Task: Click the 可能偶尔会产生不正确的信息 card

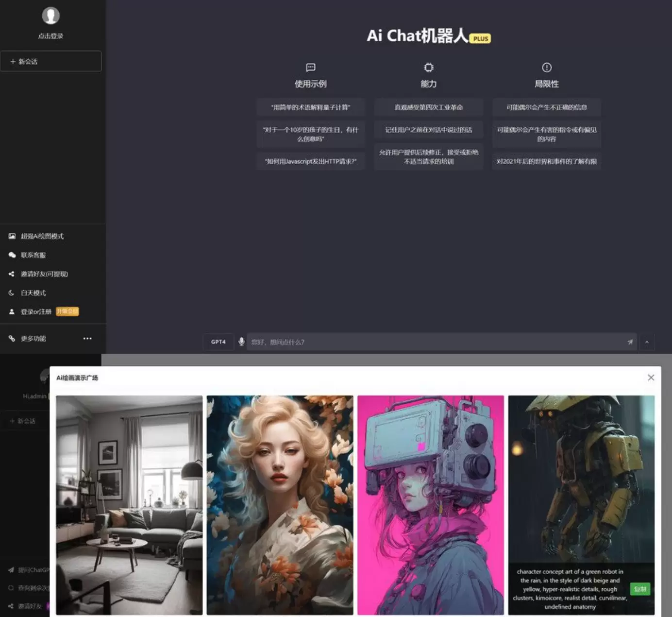Action: [x=547, y=107]
